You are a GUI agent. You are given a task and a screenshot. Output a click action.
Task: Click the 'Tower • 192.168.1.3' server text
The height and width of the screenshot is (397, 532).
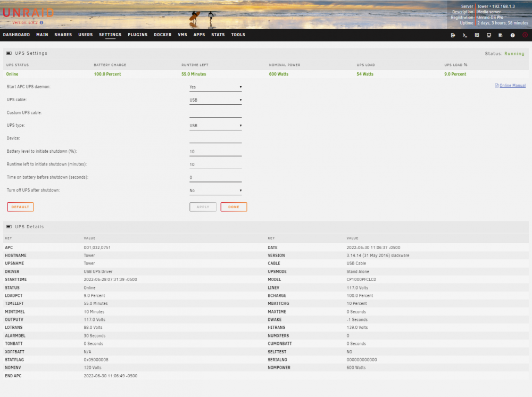496,6
